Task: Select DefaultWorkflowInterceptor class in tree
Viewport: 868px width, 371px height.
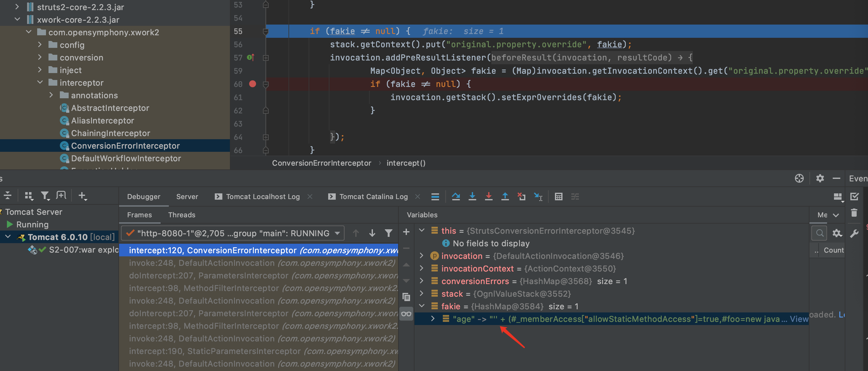Action: tap(126, 158)
